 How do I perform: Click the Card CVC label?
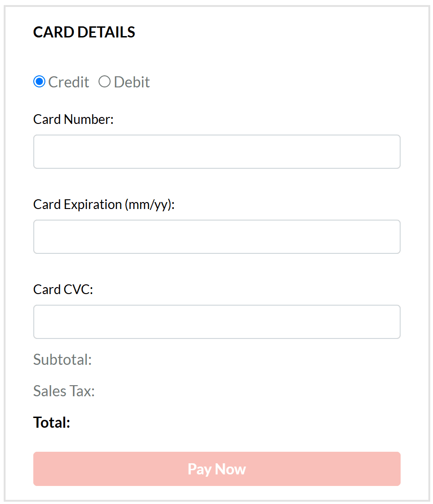[63, 289]
